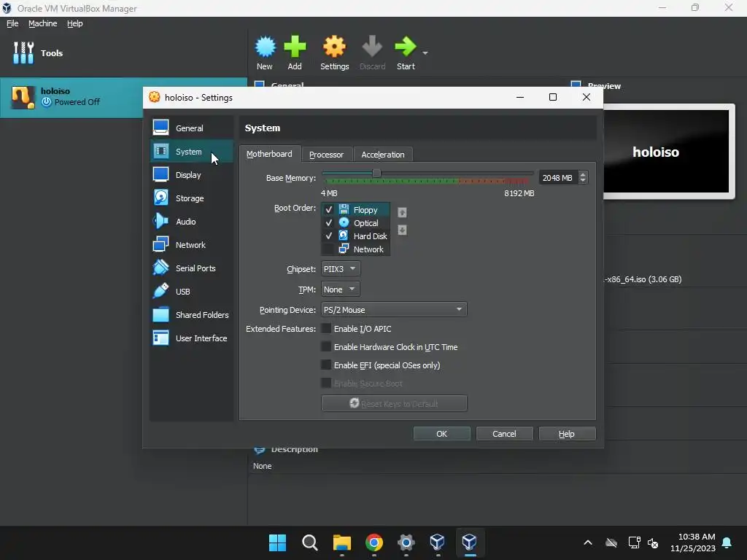Open the USB settings category
This screenshot has width=747, height=560.
point(192,292)
